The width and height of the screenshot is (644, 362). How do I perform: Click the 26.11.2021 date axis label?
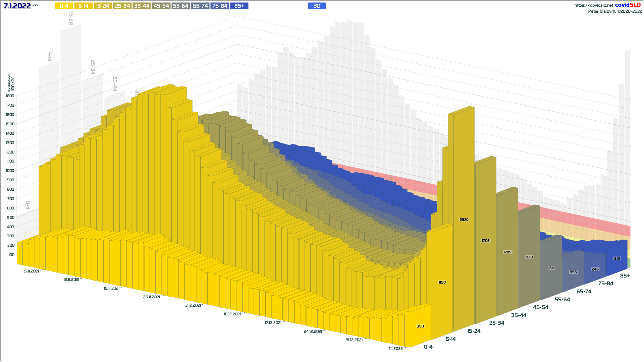click(152, 297)
